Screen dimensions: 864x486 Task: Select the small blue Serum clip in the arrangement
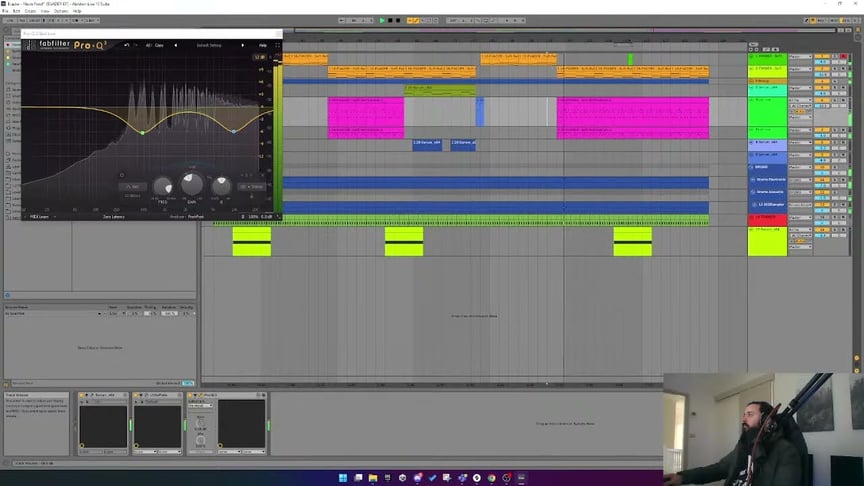click(x=480, y=112)
